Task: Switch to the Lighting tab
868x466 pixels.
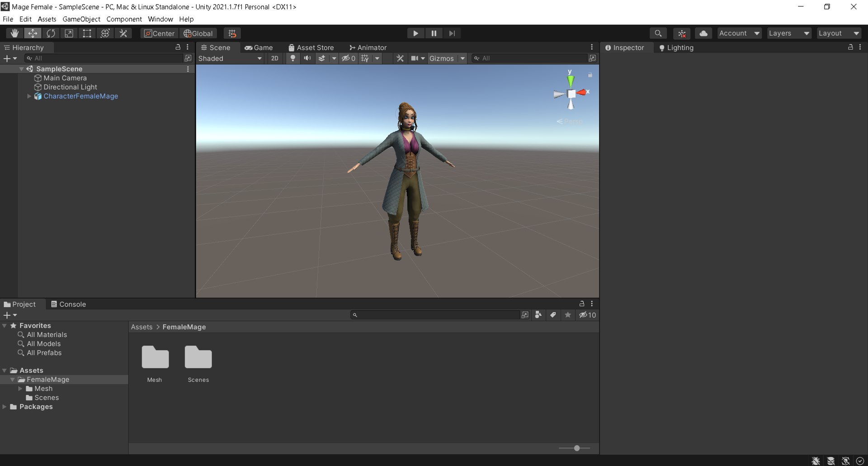Action: tap(676, 48)
